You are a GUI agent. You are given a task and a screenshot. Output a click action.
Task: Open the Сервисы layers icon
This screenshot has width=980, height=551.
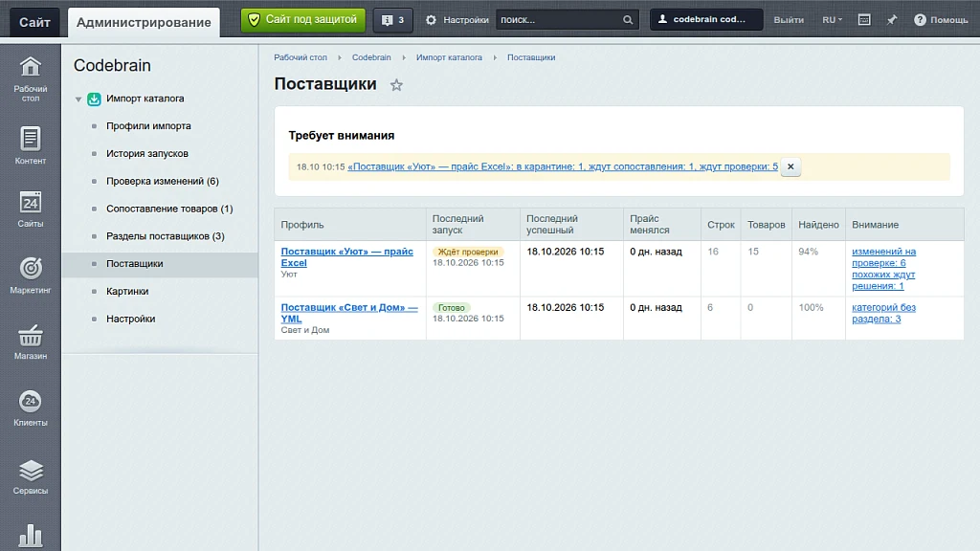click(30, 471)
